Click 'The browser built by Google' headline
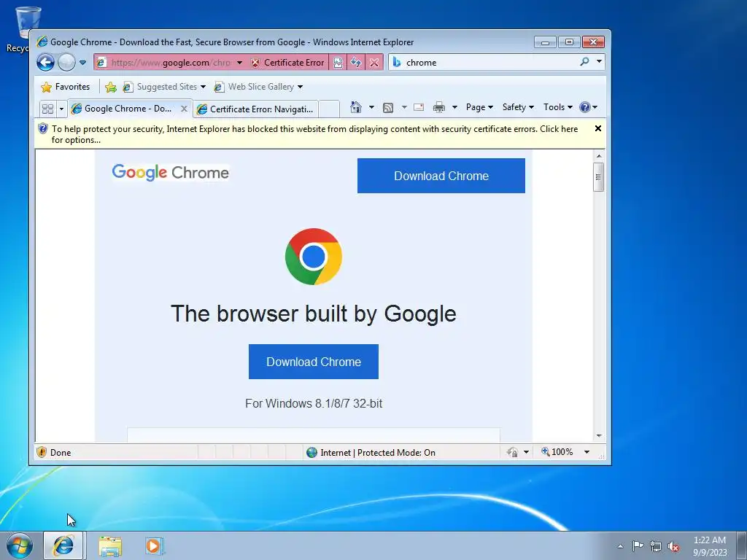Screen dimensions: 747x560 (314, 314)
